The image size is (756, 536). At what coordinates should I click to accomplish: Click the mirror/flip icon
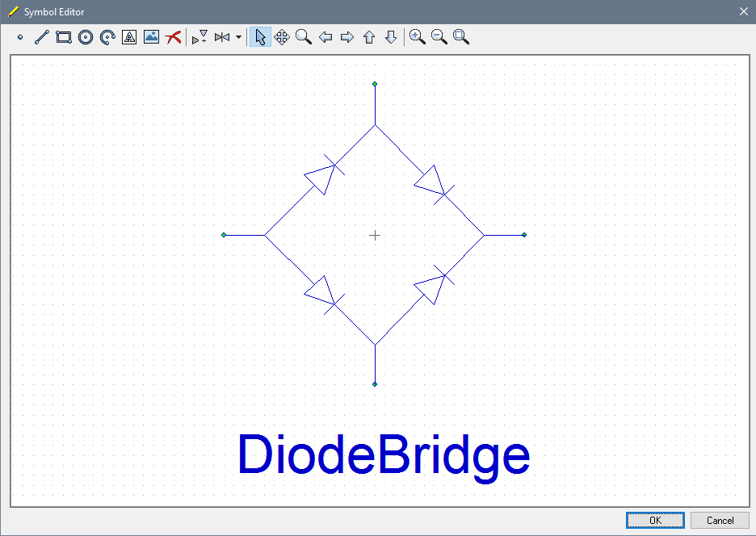(x=222, y=37)
